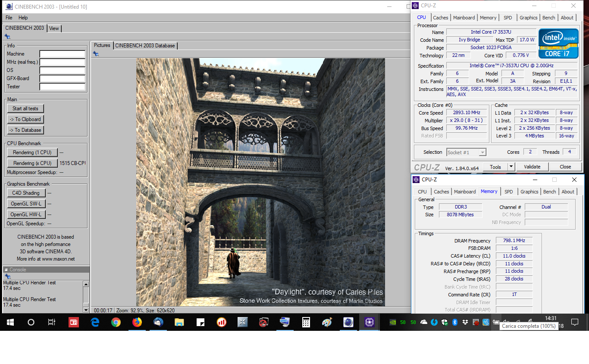Screen dimensions: 589x364
Task: Open the Dropbox tray icon
Action: click(465, 322)
